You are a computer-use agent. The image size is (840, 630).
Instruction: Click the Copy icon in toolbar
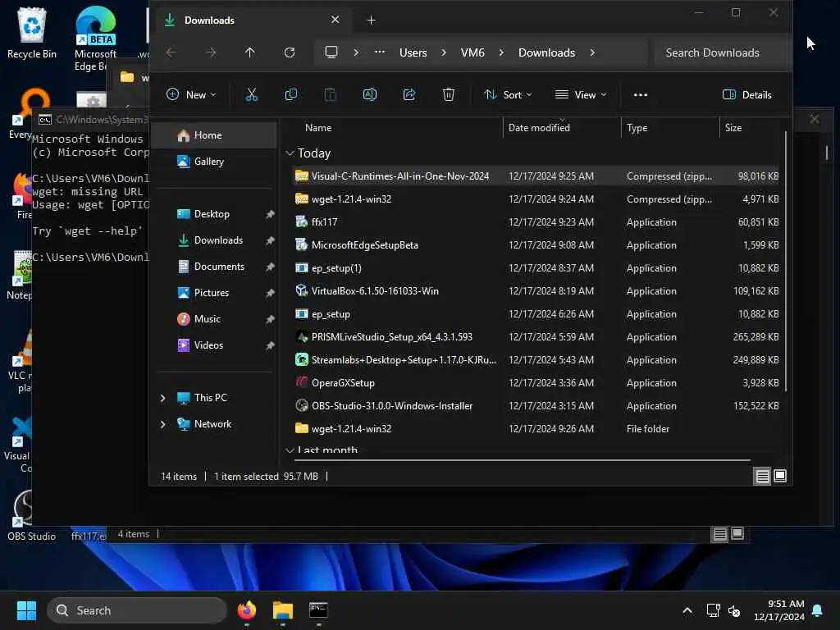[291, 95]
